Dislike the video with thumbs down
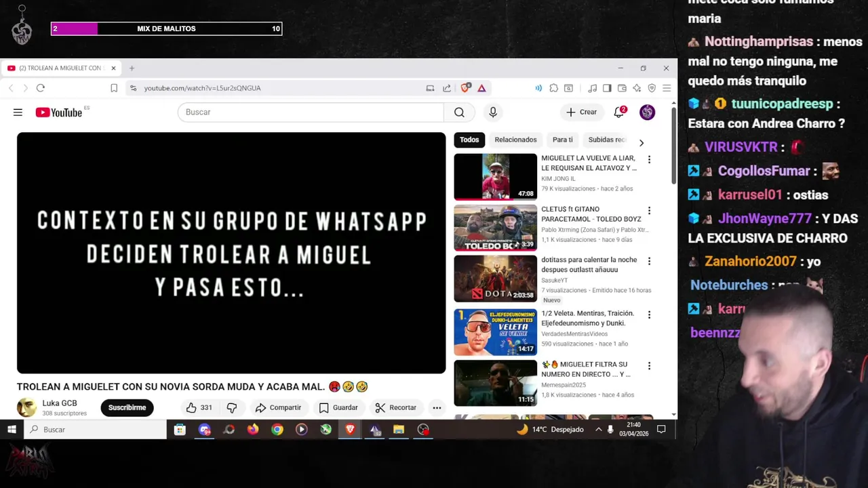 pos(231,407)
